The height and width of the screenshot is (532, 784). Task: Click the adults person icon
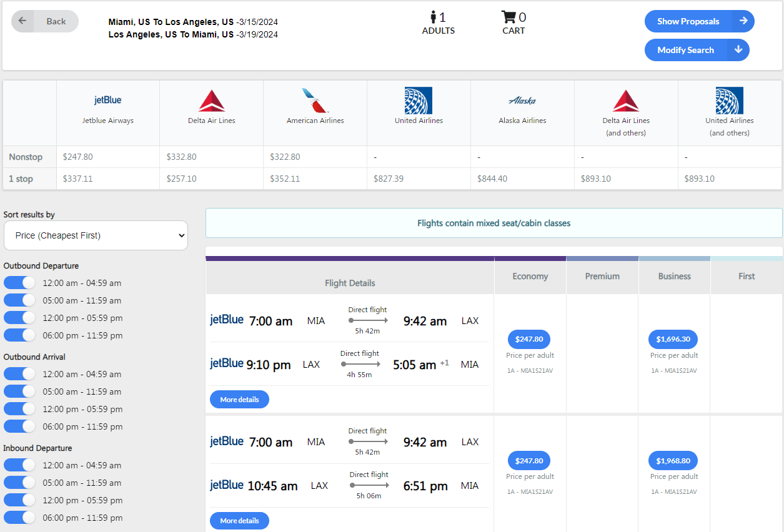[433, 17]
